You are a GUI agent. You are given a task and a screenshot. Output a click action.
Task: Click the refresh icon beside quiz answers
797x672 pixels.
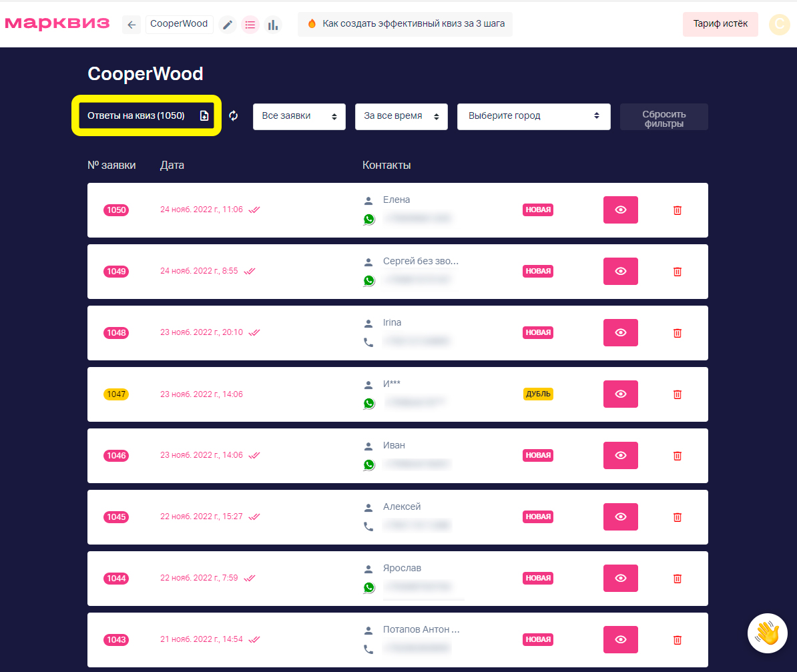coord(234,116)
